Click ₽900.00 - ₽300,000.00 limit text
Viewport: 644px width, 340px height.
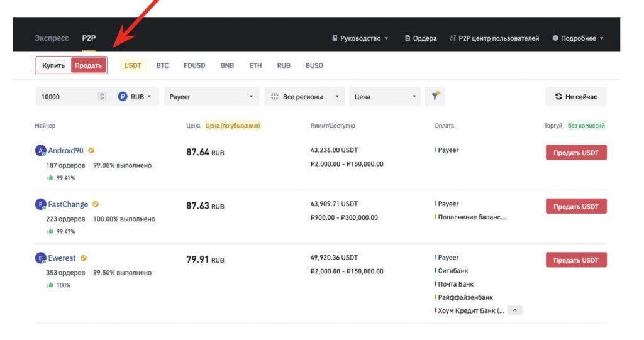pyautogui.click(x=344, y=217)
